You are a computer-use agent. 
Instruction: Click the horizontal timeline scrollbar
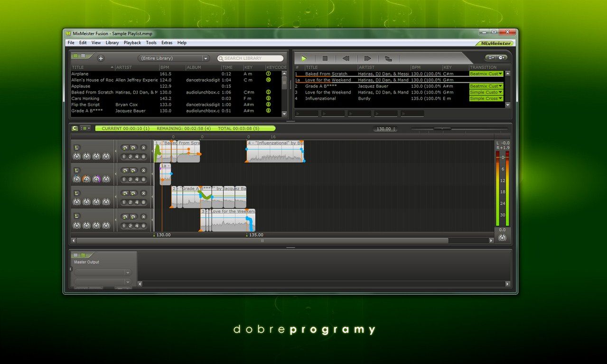[262, 240]
